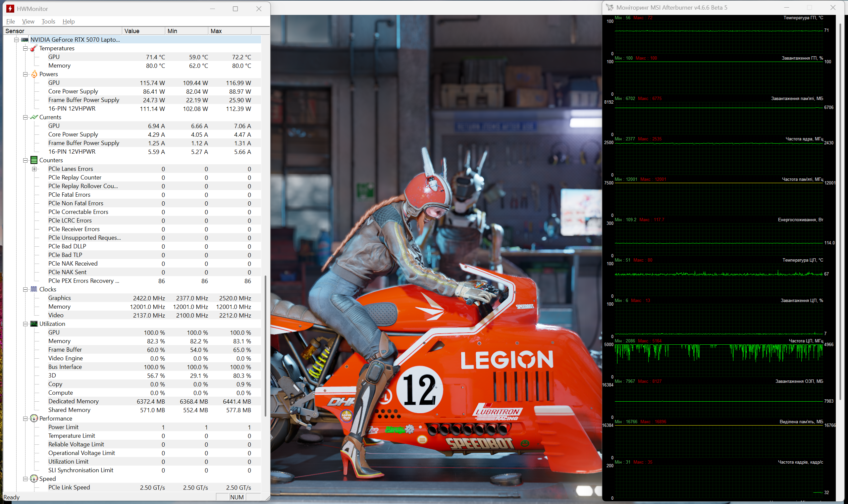Click the NVIDIA GeForce RTX GPU icon

pyautogui.click(x=25, y=40)
